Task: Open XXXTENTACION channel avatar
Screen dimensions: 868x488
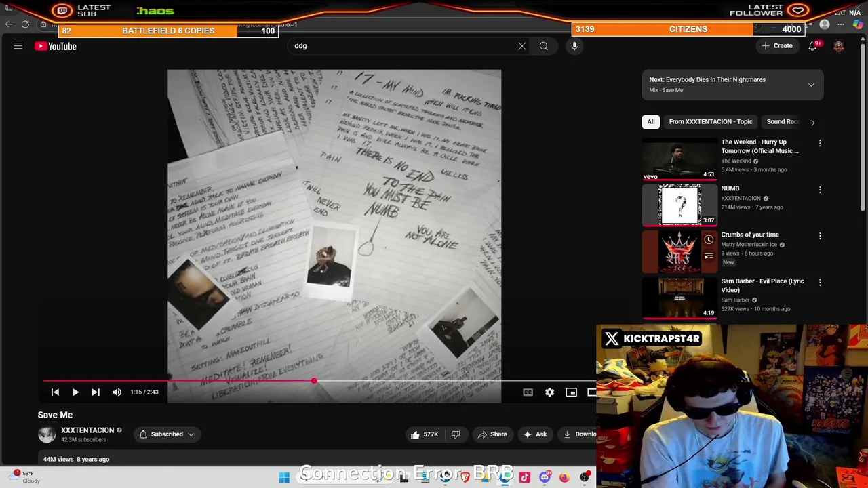Action: pos(47,434)
